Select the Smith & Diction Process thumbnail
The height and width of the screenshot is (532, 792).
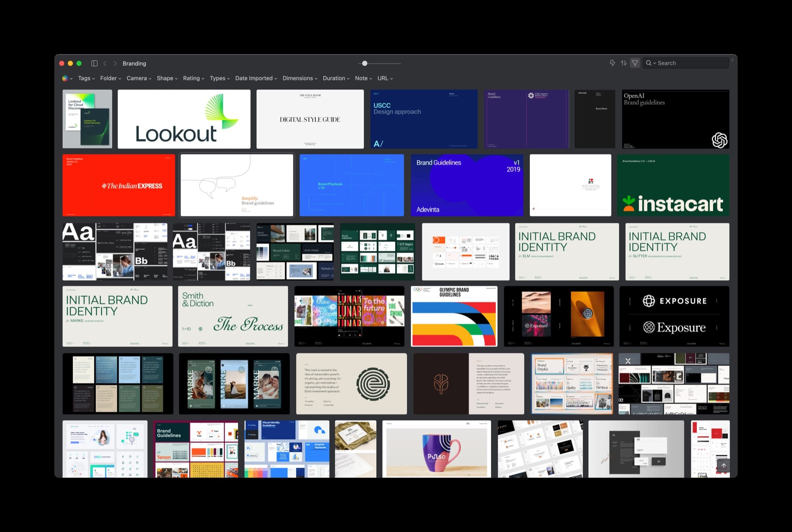[x=233, y=316]
